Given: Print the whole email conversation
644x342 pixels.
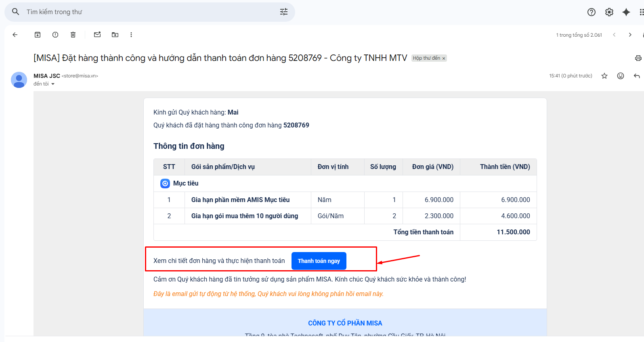Looking at the screenshot, I should [638, 58].
